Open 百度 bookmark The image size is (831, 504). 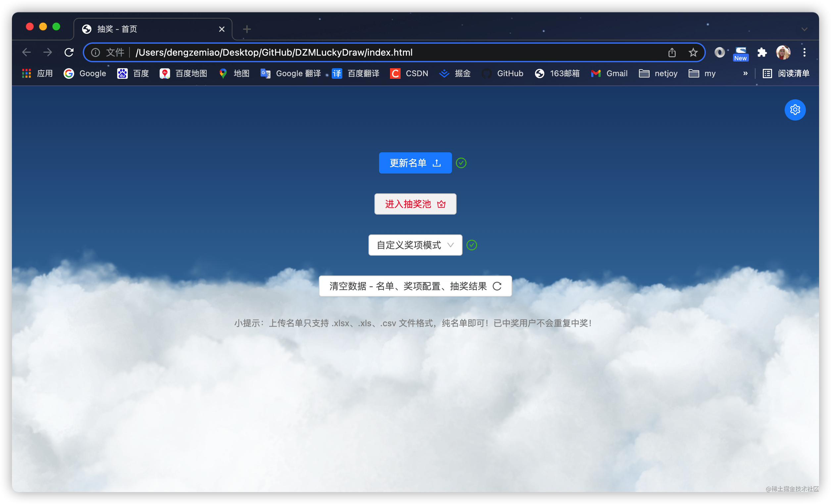point(133,73)
